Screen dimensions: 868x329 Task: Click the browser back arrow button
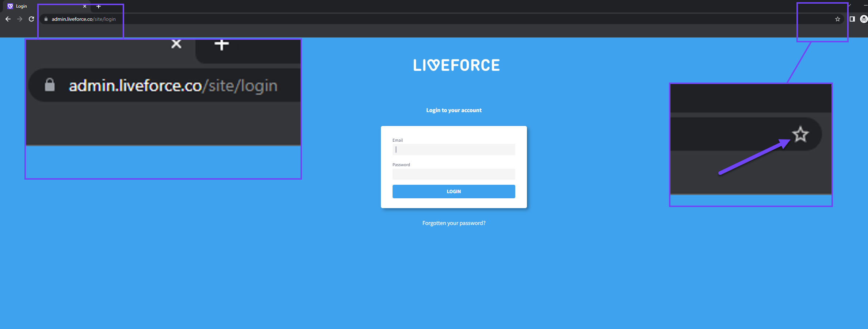8,19
